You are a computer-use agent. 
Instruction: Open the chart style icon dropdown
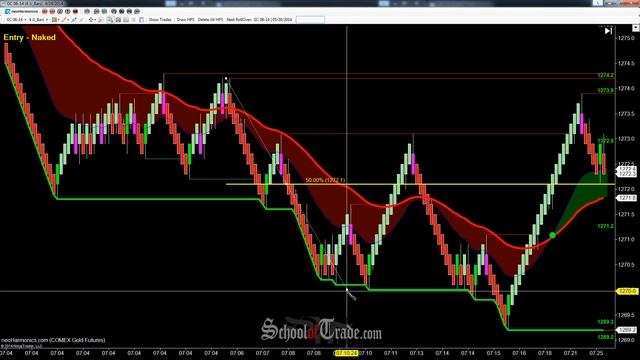point(56,20)
